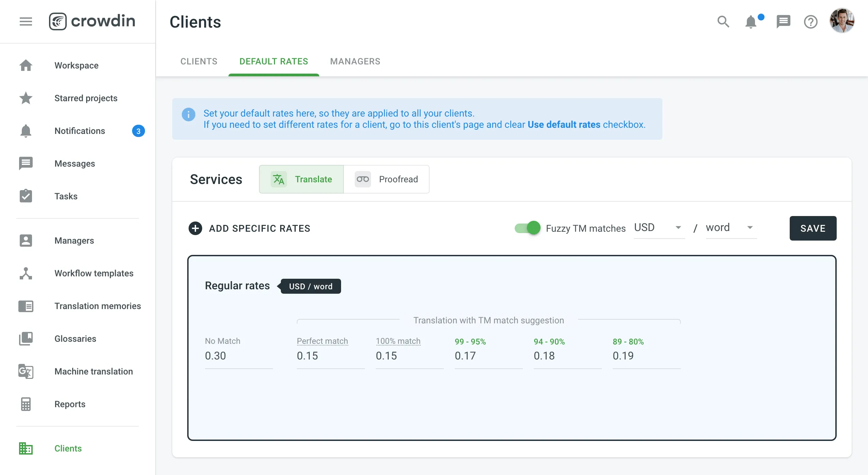Enable the Proofread service

[387, 179]
